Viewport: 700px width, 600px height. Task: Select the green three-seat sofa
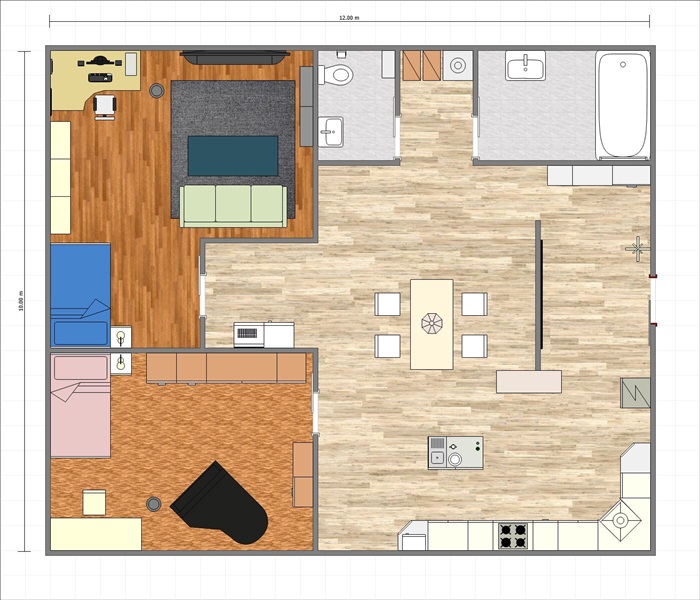233,203
